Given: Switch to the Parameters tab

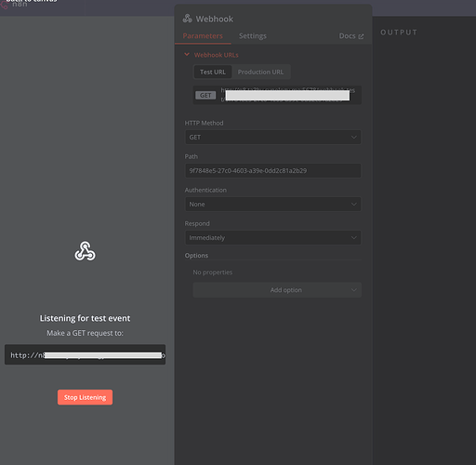Looking at the screenshot, I should coord(203,36).
